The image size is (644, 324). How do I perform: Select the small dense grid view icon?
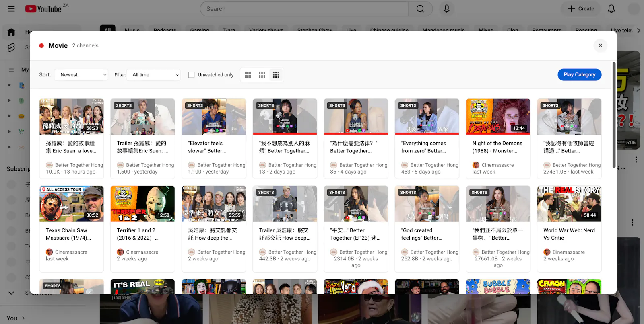276,75
